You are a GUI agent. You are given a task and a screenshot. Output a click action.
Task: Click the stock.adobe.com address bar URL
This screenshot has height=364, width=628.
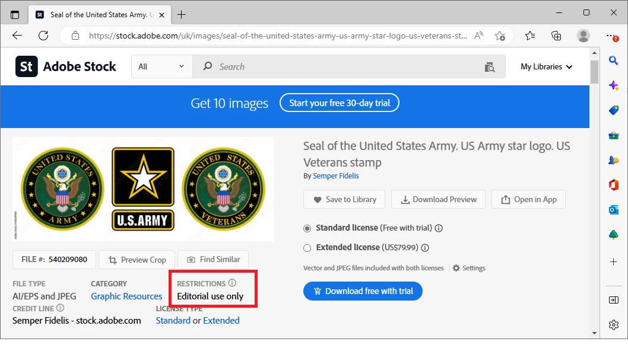coord(278,36)
